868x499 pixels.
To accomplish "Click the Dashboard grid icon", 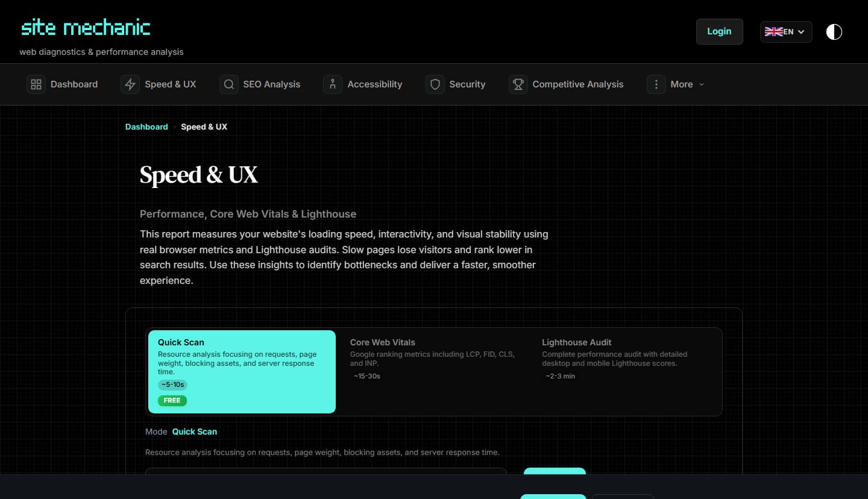I will 36,84.
